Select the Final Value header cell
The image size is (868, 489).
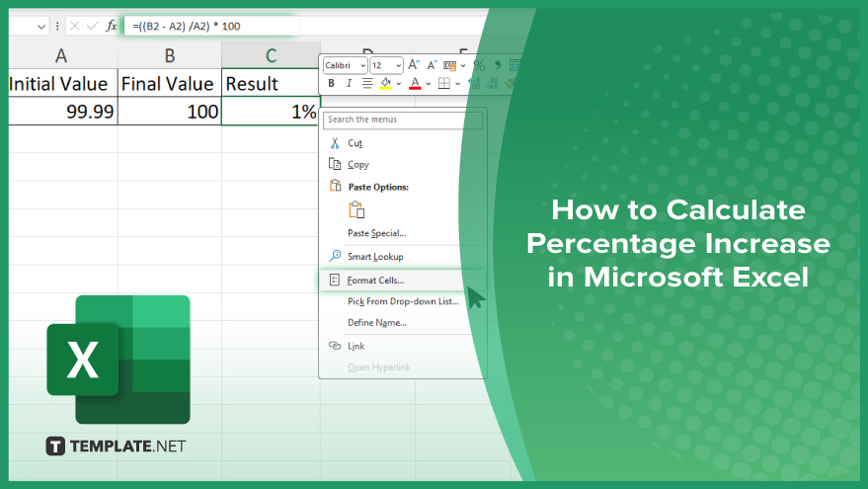170,84
